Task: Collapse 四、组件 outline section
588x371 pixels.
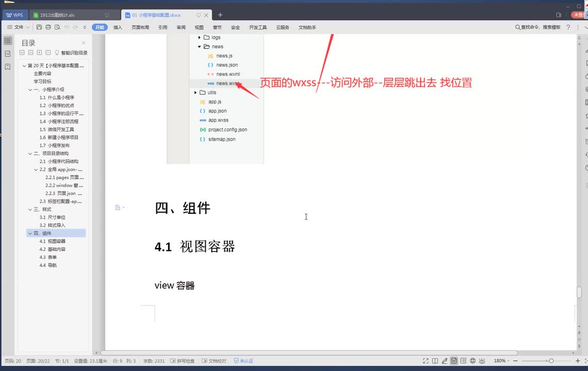Action: 30,233
